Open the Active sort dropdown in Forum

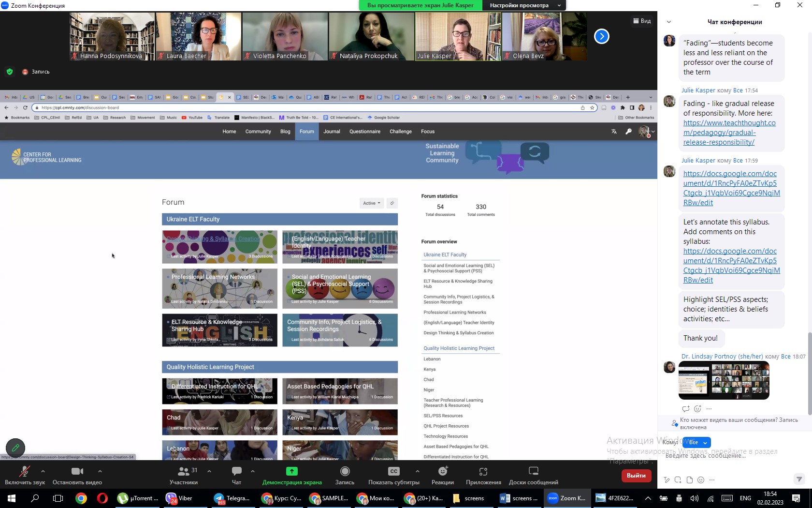(371, 203)
